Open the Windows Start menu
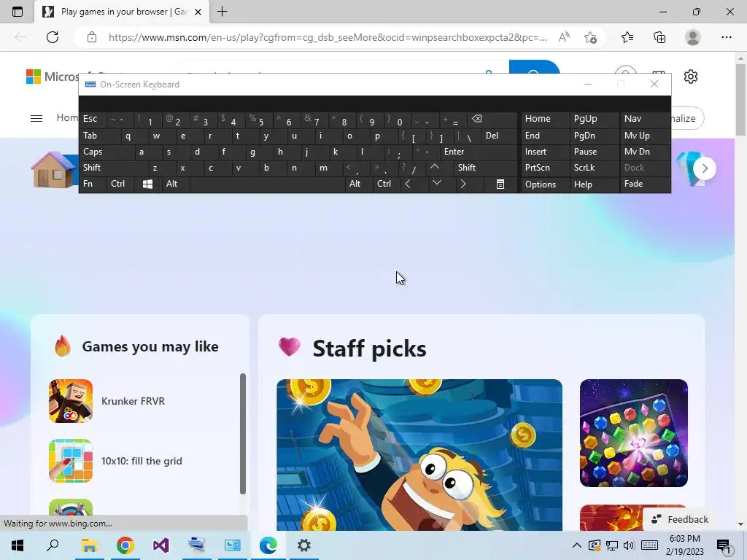 (x=18, y=545)
